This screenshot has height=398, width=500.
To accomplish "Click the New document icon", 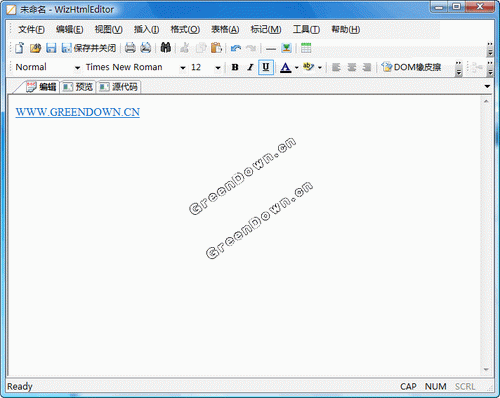I will click(x=19, y=48).
